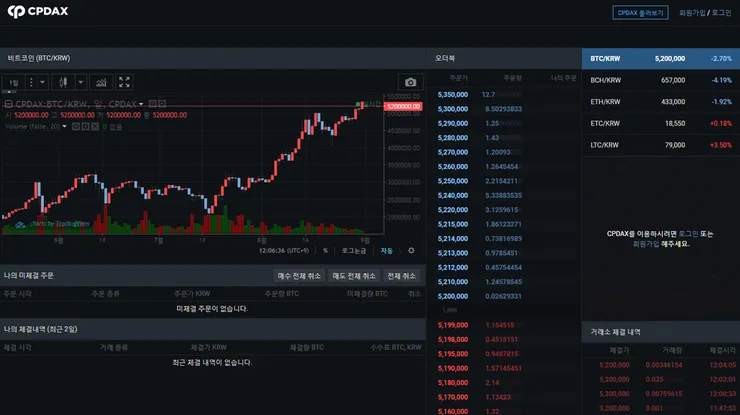Viewport: 740px width, 415px height.
Task: Click the 체결가 KRW column header
Action: pos(208,347)
